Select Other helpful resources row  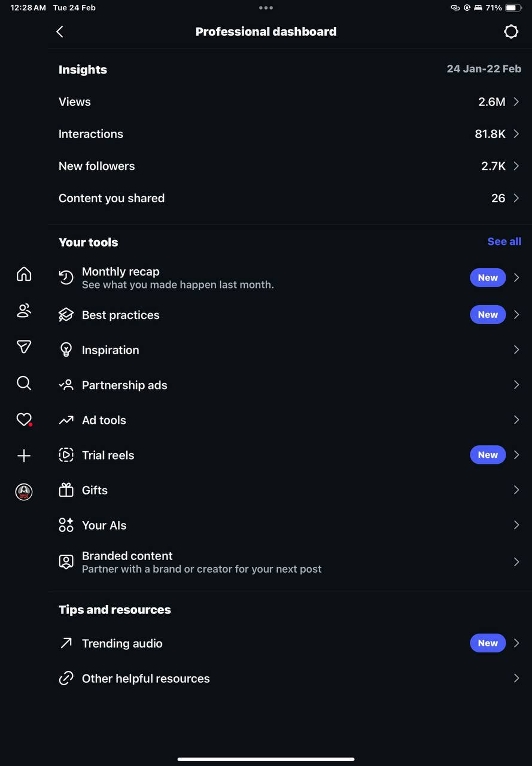[146, 679]
